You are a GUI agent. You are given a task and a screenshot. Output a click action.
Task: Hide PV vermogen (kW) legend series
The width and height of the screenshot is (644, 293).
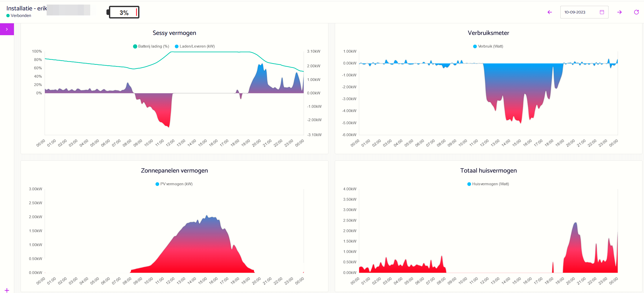(174, 184)
